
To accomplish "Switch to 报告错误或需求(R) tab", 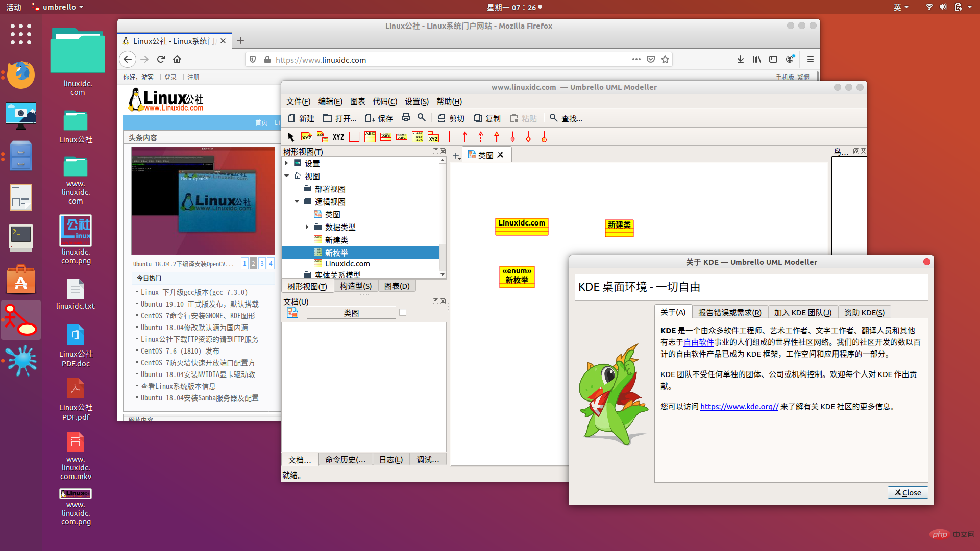I will pos(730,312).
